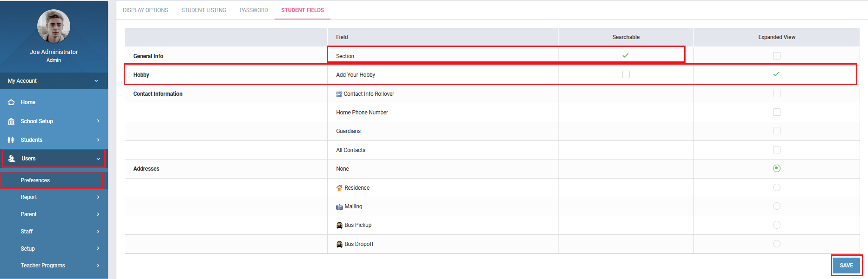Click the Contact Info Rollover card icon

[339, 94]
